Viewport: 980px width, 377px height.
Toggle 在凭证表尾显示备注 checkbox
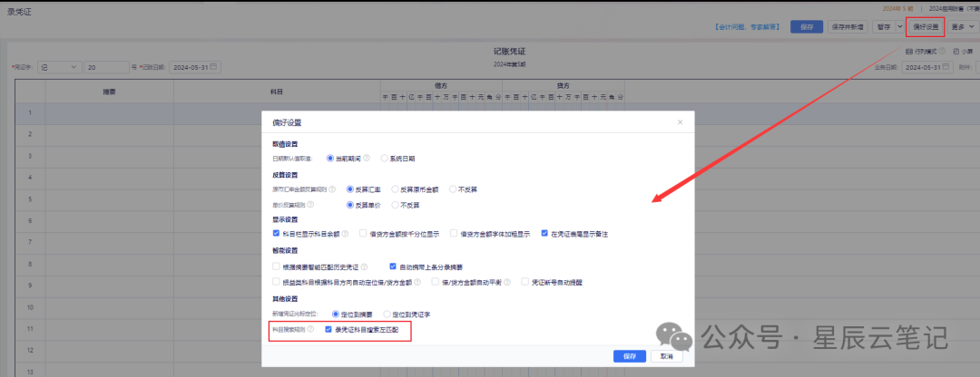(x=544, y=234)
